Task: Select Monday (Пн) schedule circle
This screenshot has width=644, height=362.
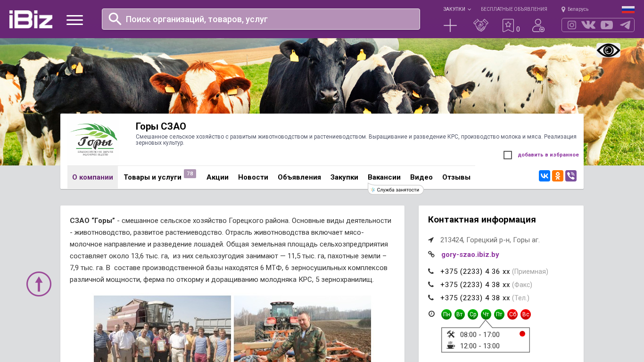Action: pos(446,314)
